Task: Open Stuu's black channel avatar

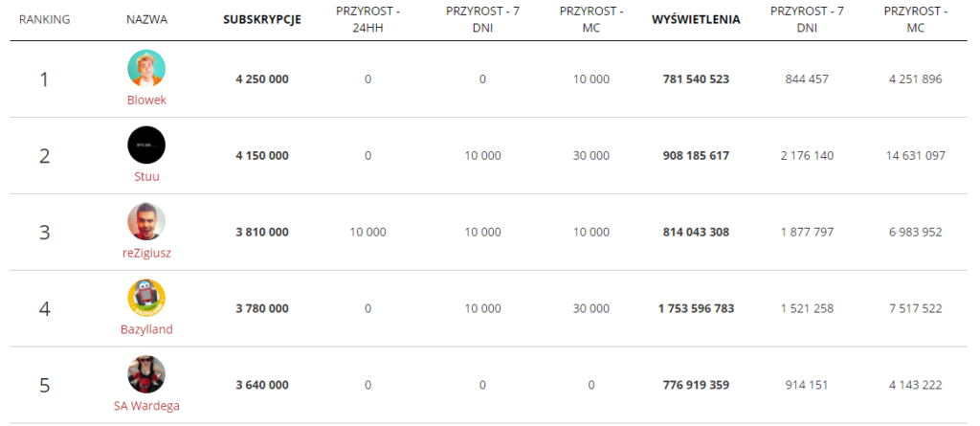Action: click(146, 145)
